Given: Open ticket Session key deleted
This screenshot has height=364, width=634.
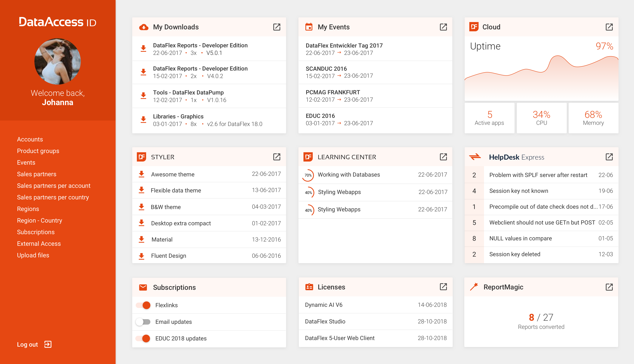Looking at the screenshot, I should (541, 254).
